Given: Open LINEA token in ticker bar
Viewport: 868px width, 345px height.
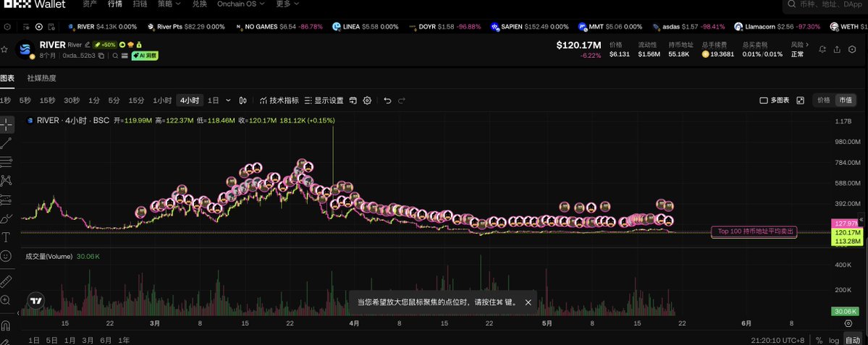Looking at the screenshot, I should click(x=365, y=27).
